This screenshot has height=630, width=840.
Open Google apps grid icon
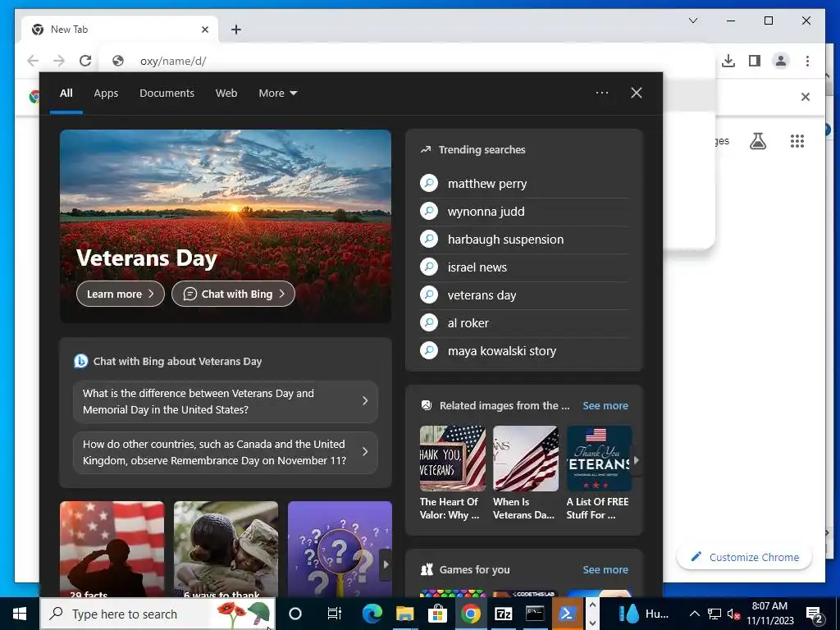tap(797, 141)
